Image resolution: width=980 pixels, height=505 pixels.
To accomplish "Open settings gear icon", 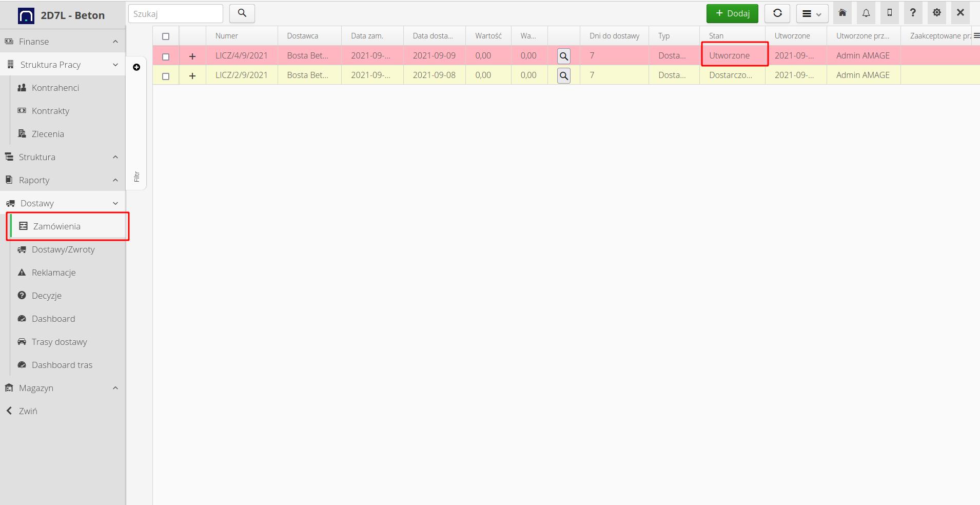I will coord(936,13).
